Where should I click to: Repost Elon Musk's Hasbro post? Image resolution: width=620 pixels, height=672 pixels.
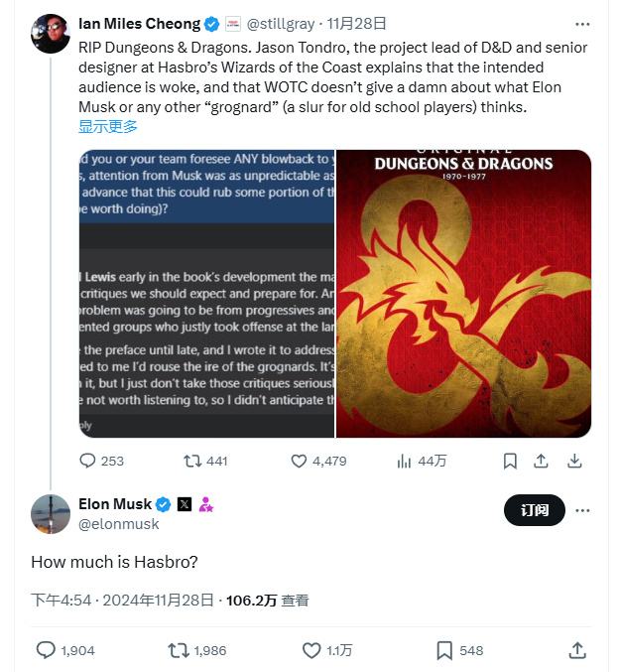[179, 650]
